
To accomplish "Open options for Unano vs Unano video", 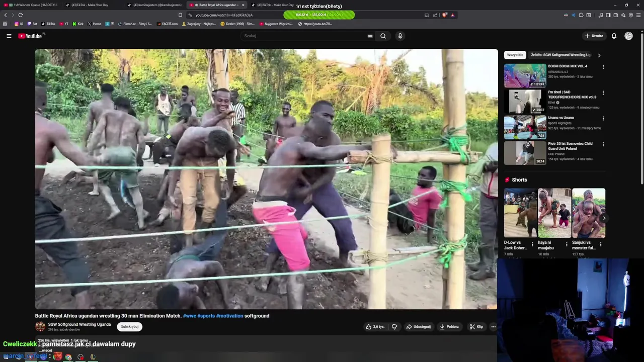I will point(603,119).
